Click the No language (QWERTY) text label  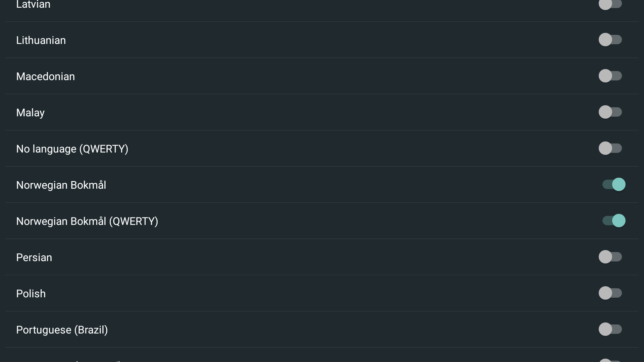point(72,149)
